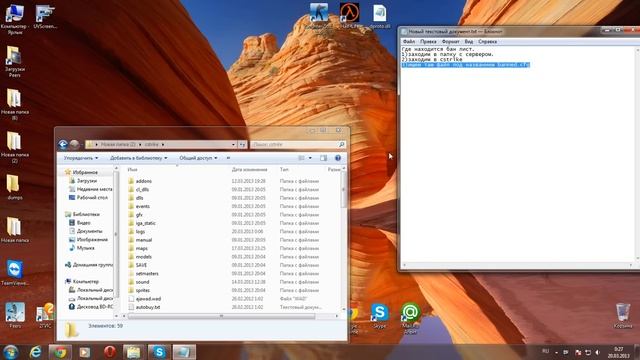Screen dimensions: 640x360
Task: Click the volume speaker tray icon
Action: tap(598, 352)
